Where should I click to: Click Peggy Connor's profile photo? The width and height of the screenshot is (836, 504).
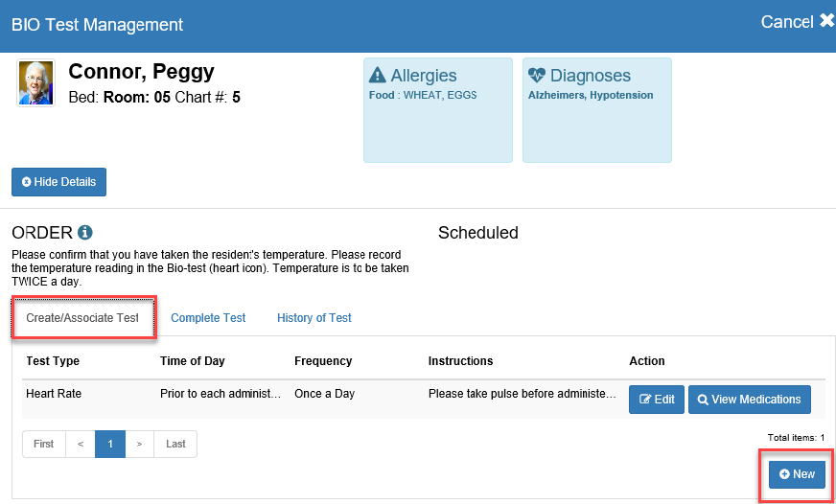36,83
